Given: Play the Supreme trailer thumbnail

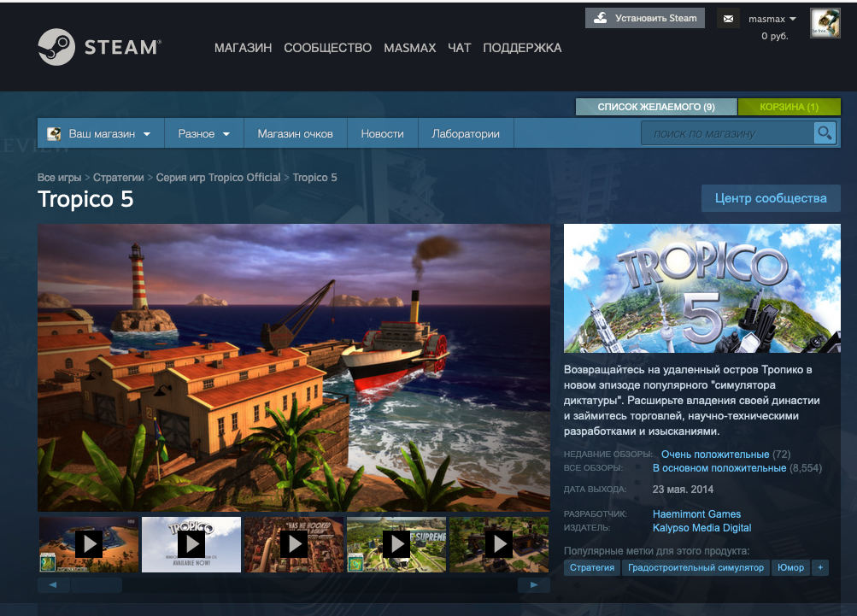Looking at the screenshot, I should (x=396, y=544).
